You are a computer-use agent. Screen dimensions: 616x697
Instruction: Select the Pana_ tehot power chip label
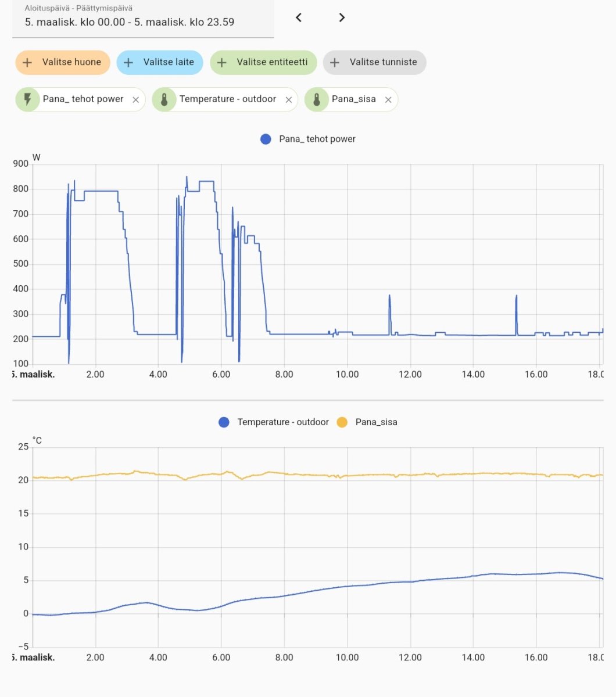(x=83, y=99)
